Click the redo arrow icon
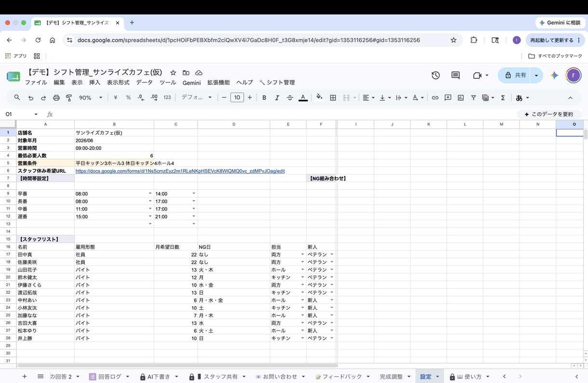 (43, 97)
